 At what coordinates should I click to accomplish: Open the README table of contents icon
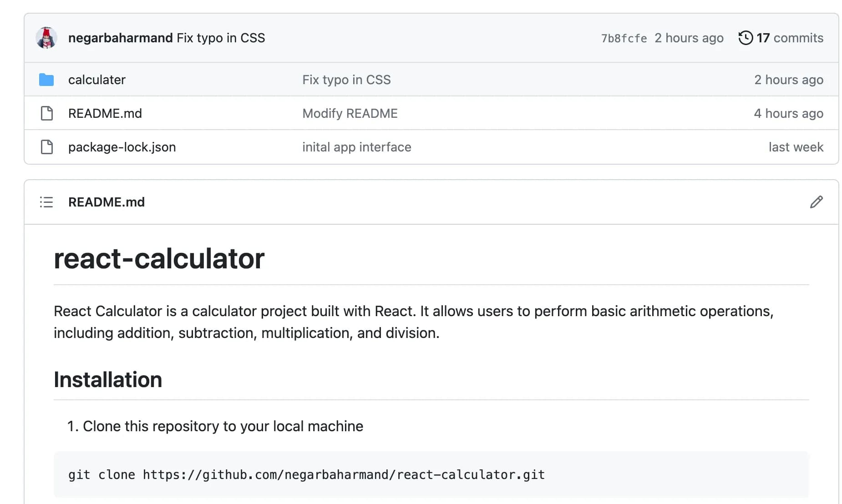46,202
